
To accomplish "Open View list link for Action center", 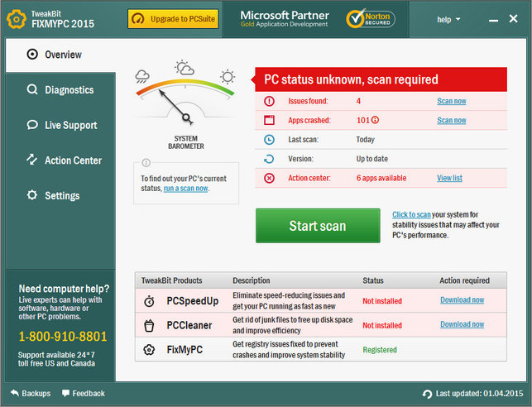I will click(449, 178).
